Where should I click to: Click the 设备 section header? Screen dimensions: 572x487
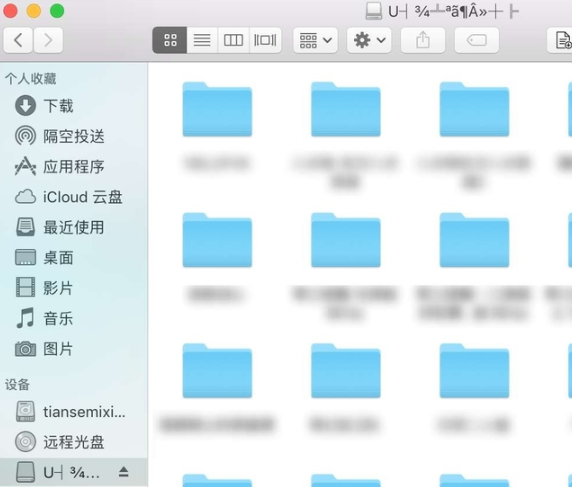click(17, 384)
